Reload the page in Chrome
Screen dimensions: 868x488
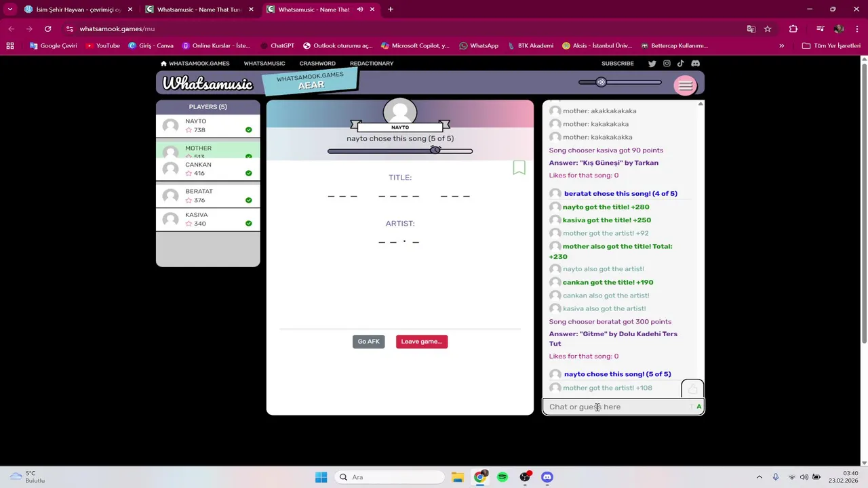click(47, 29)
